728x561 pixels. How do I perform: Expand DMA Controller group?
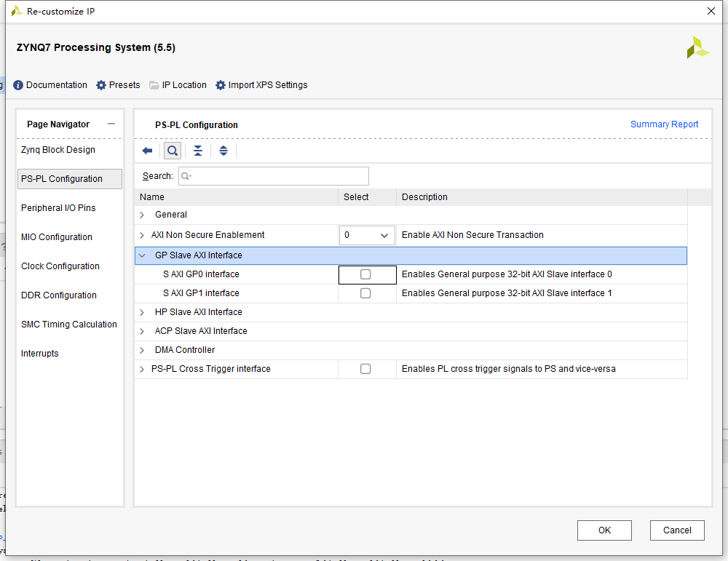(142, 350)
